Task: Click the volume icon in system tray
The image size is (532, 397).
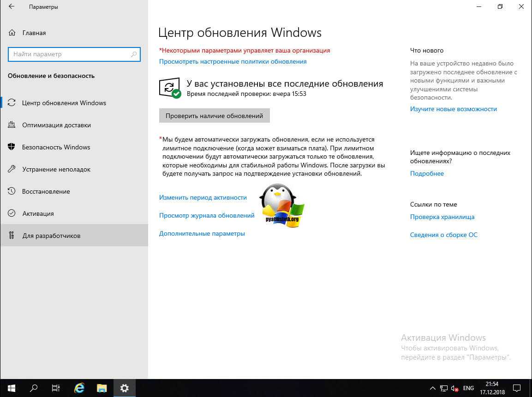Action: coord(455,388)
